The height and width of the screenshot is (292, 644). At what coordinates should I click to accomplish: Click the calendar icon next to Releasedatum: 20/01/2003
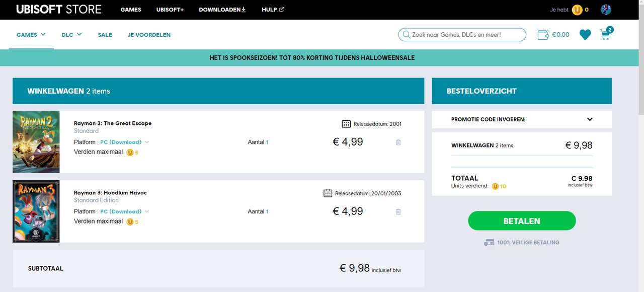coord(328,193)
